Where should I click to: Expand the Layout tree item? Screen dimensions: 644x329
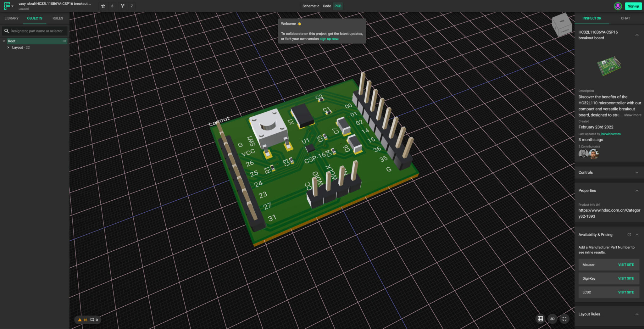(8, 47)
